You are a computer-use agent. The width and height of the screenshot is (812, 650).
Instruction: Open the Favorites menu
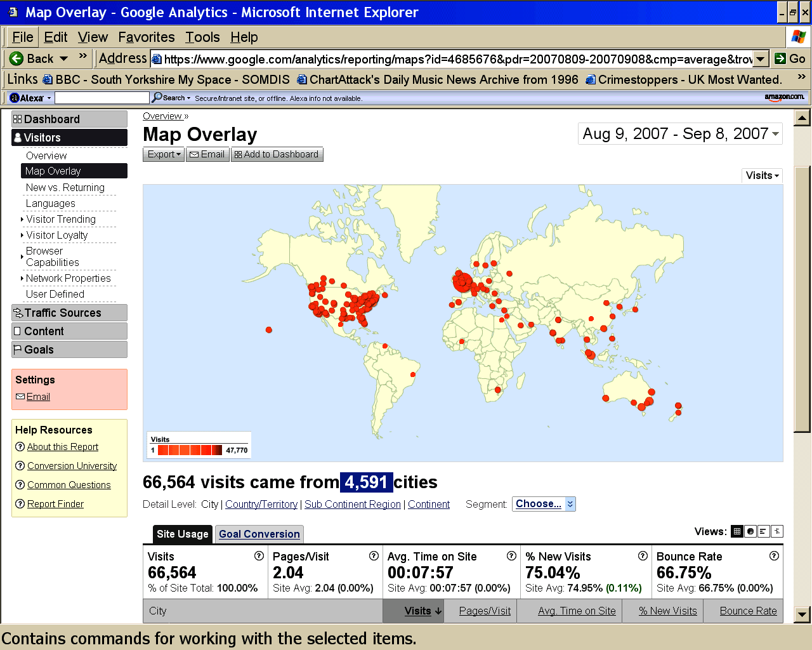146,37
